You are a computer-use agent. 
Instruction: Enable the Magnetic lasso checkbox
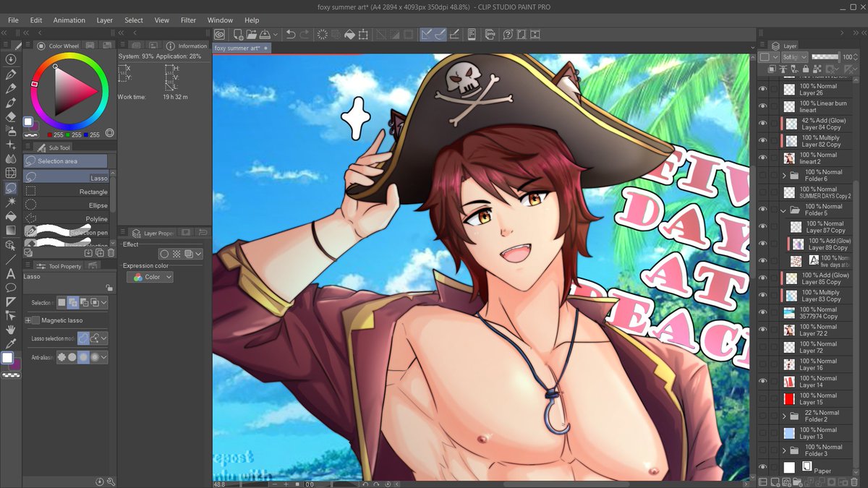[35, 320]
